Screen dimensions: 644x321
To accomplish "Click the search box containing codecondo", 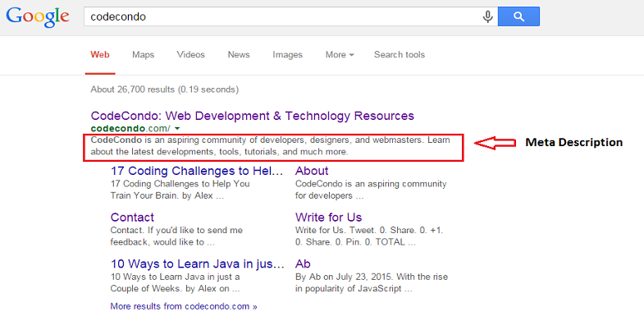I will pos(290,17).
